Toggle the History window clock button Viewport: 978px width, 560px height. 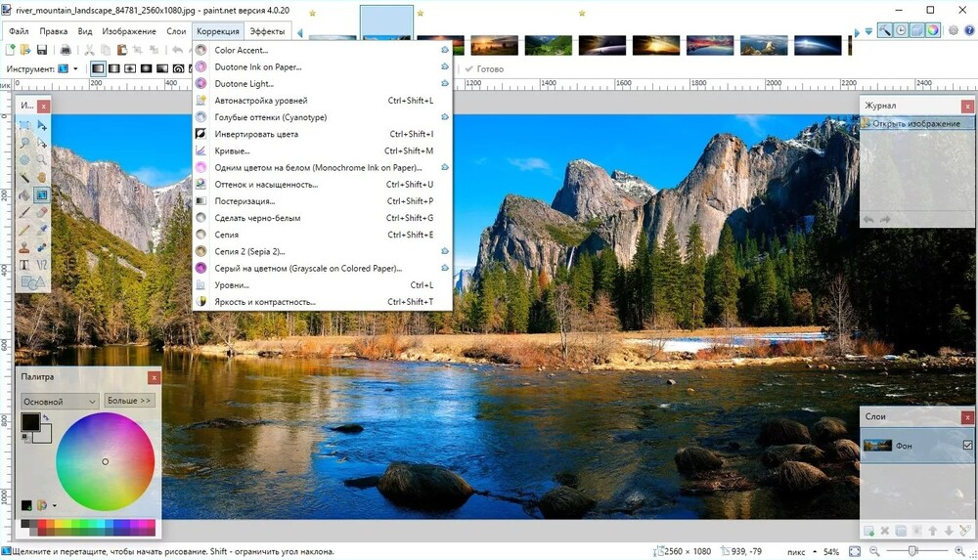pos(901,30)
